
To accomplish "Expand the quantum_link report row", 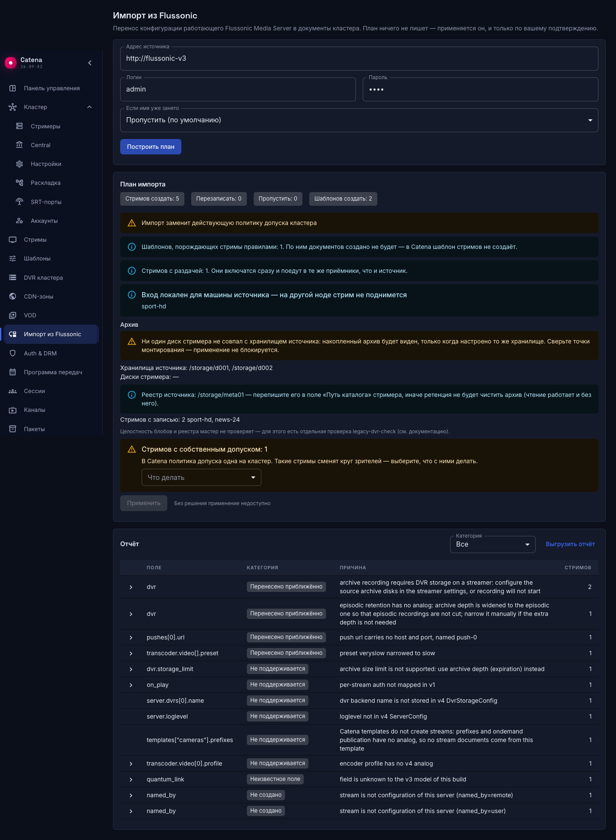I will (x=131, y=779).
